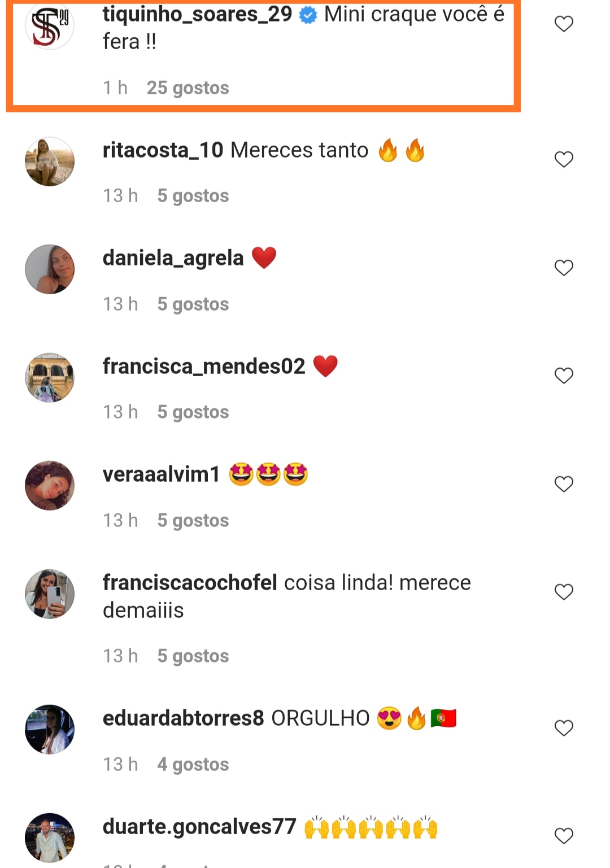Like ritacosta_10's comment heart
Screen dimensions: 610x868
564,159
